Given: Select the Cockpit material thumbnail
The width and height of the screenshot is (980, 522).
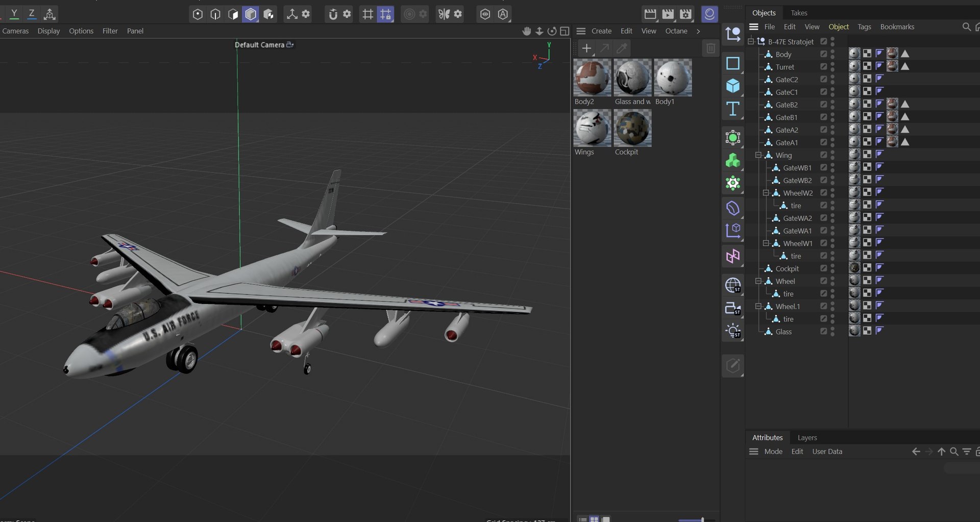Looking at the screenshot, I should 633,128.
